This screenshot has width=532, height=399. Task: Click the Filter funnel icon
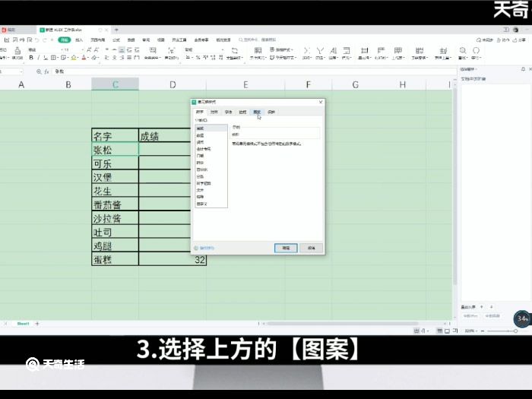tap(320, 51)
